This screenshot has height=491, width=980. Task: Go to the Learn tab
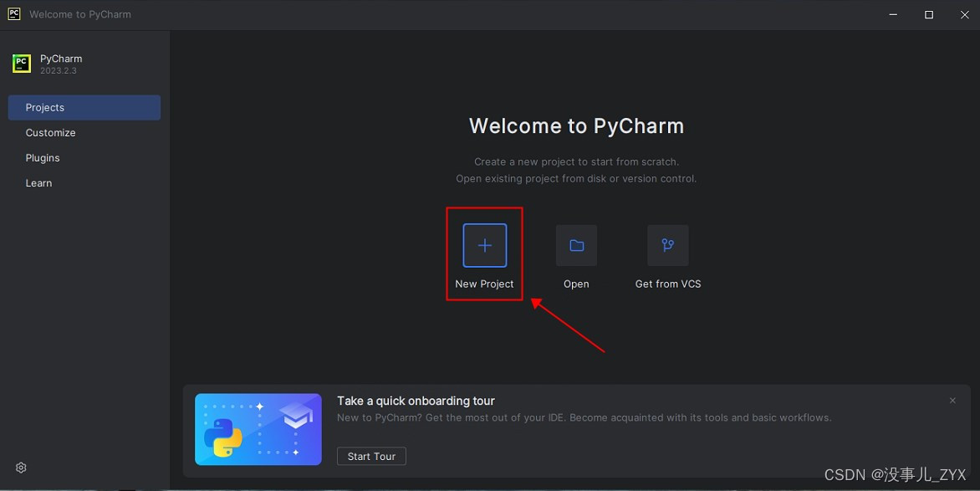(84, 182)
